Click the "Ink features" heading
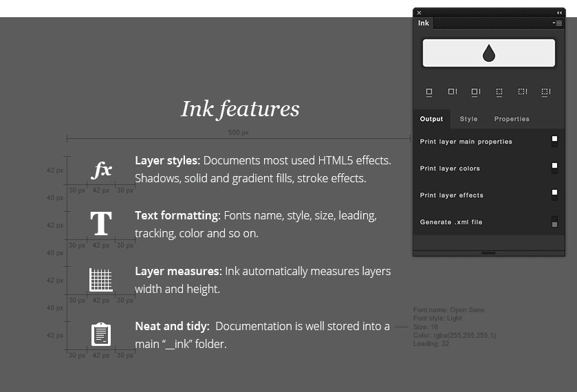 point(240,109)
